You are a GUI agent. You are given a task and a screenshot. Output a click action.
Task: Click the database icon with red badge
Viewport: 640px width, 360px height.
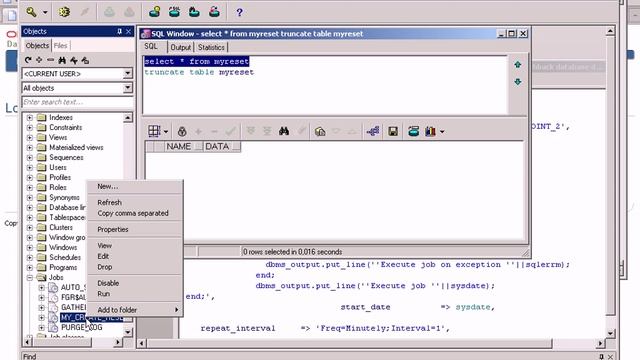point(214,12)
